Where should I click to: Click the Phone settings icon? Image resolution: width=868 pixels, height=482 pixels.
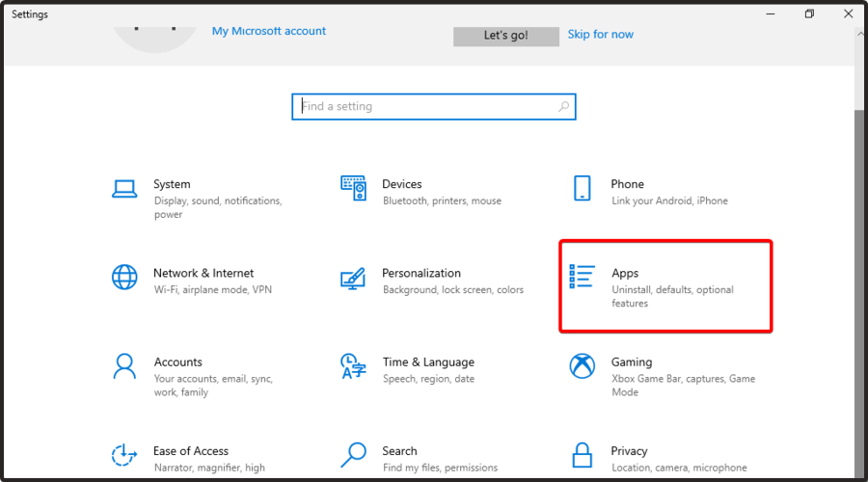coord(582,188)
